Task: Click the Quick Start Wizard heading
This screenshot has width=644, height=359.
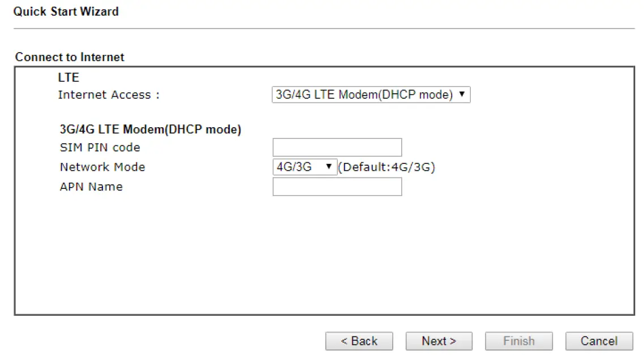Action: pos(66,11)
